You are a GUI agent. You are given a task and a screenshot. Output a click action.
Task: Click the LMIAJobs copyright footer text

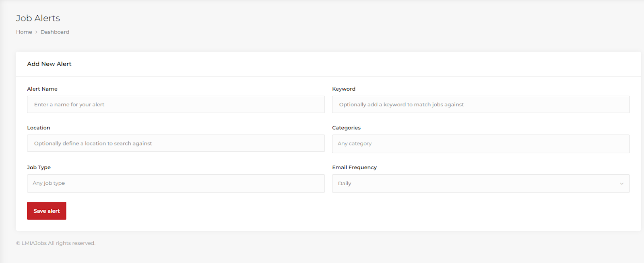[x=56, y=243]
